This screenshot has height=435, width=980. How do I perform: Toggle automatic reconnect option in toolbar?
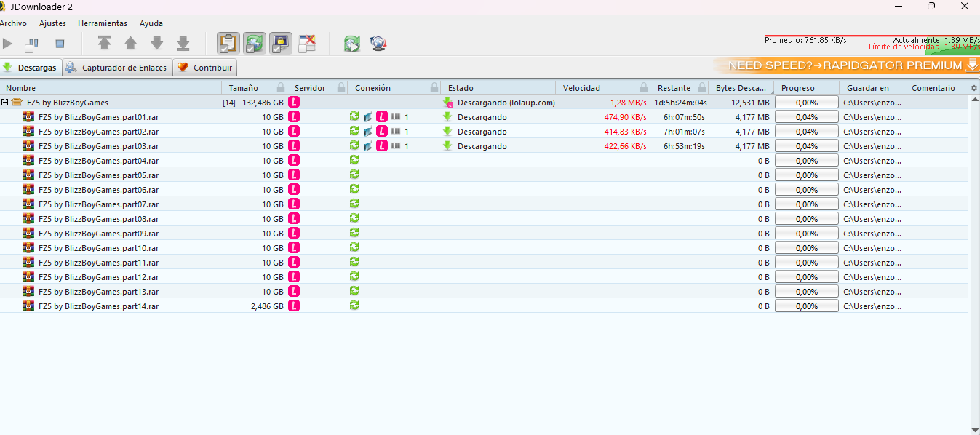coord(255,44)
